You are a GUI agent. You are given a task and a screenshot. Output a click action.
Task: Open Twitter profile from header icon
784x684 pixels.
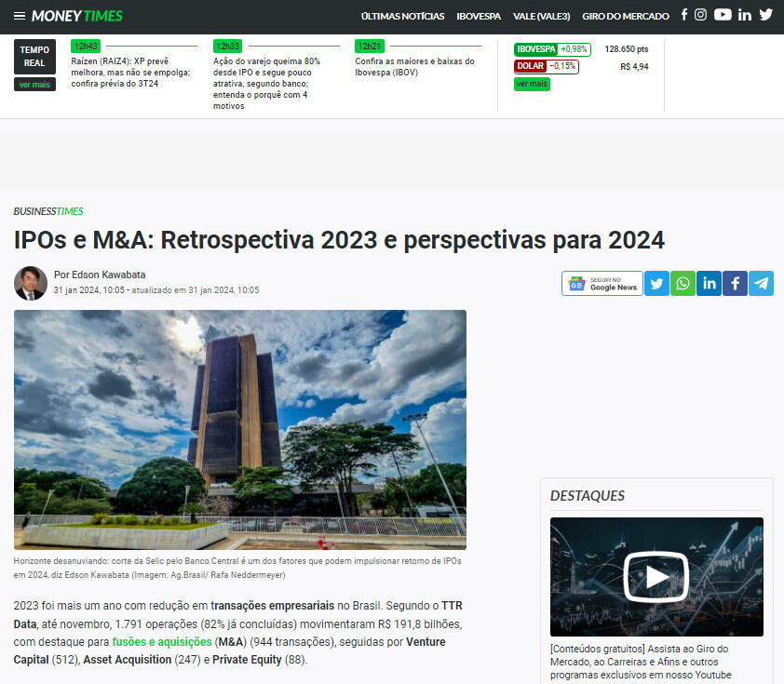(x=765, y=15)
